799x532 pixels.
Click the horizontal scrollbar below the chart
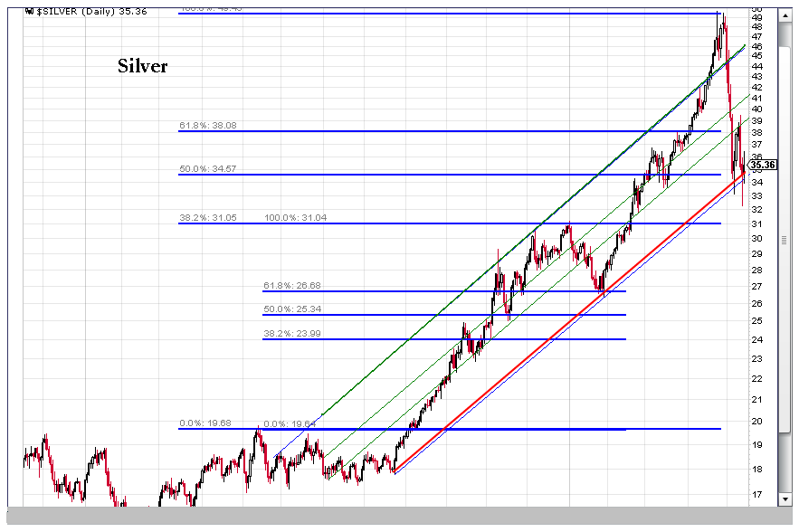398,517
